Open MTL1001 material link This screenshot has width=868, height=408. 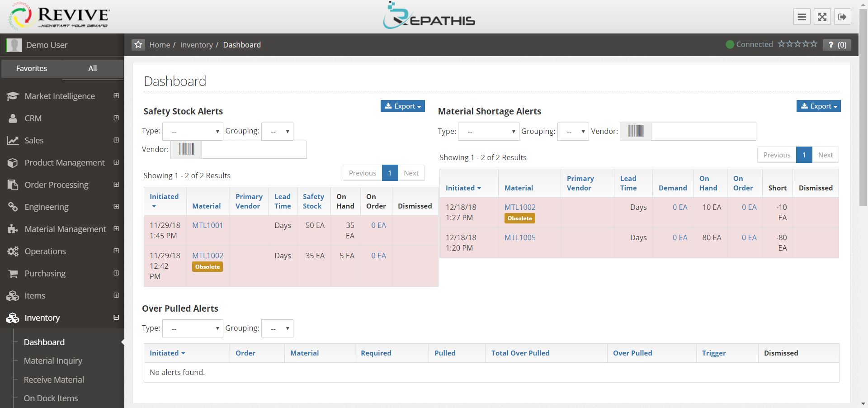pyautogui.click(x=208, y=225)
